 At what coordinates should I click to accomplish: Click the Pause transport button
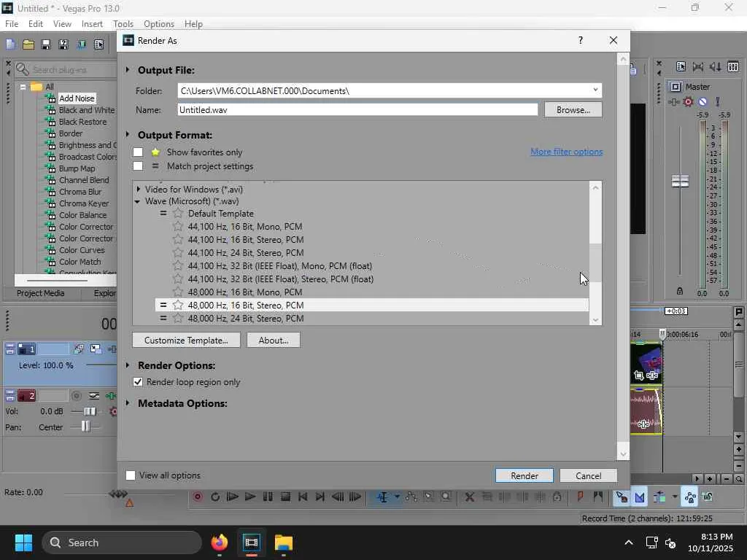(268, 497)
